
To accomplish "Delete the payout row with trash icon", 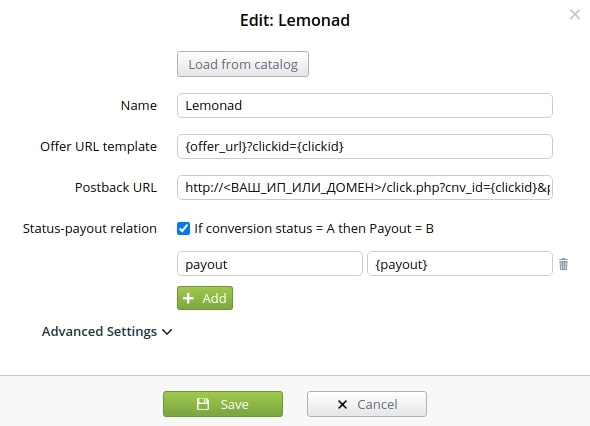I will pyautogui.click(x=563, y=264).
